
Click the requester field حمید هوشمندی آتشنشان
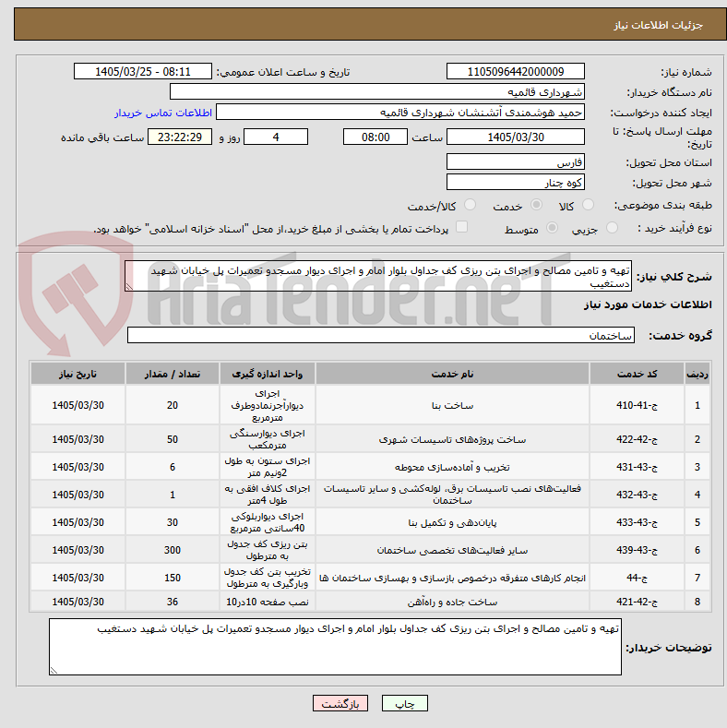click(x=400, y=113)
